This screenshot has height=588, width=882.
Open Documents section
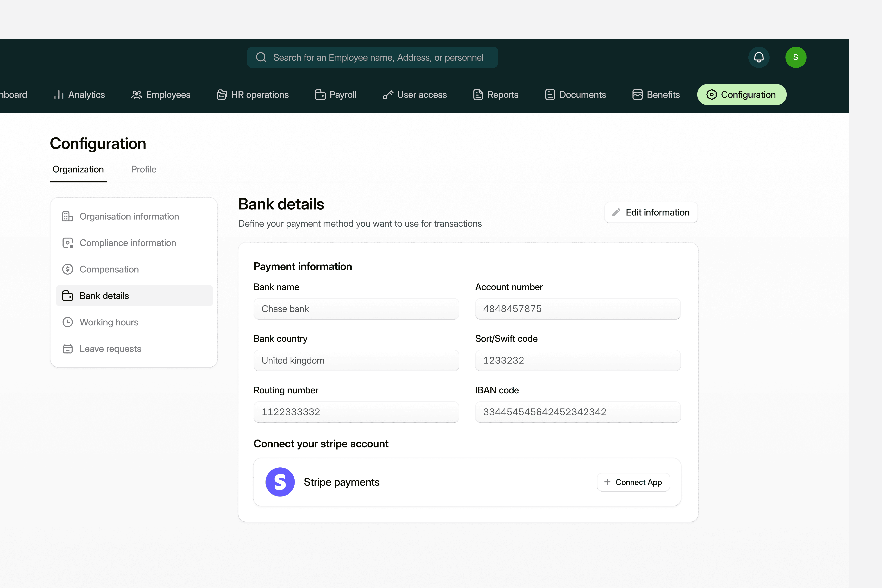click(x=575, y=95)
